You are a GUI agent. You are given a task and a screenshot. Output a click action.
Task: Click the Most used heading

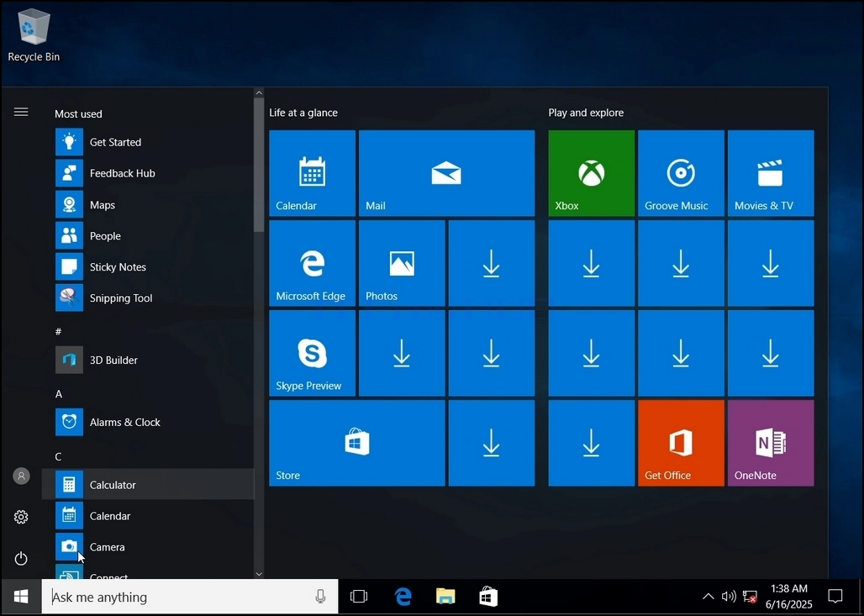[x=78, y=114]
